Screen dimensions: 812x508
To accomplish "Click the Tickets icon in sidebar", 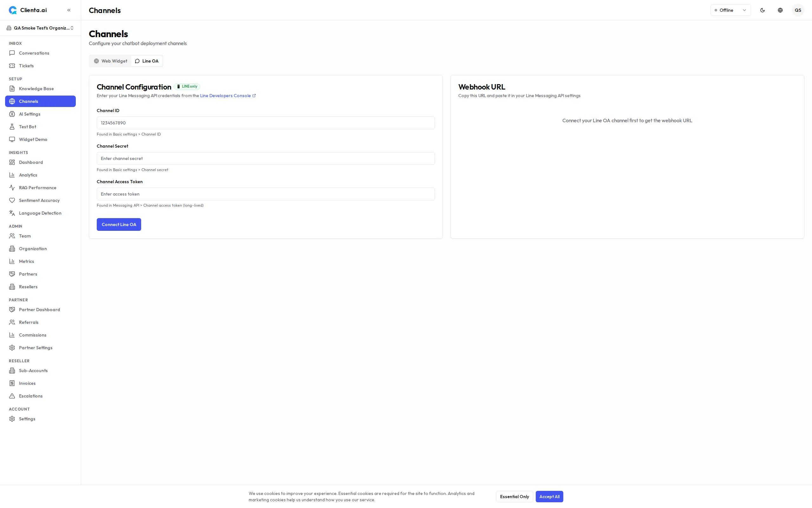I will pyautogui.click(x=12, y=66).
